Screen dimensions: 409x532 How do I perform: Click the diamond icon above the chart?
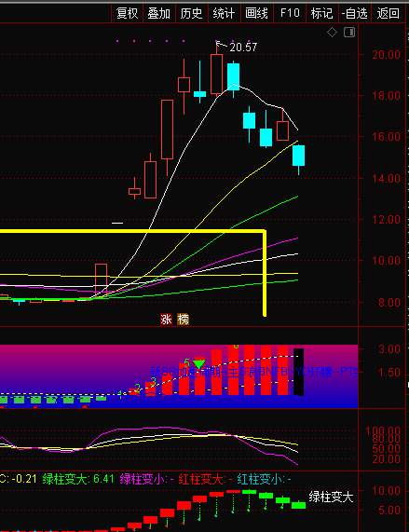click(332, 33)
